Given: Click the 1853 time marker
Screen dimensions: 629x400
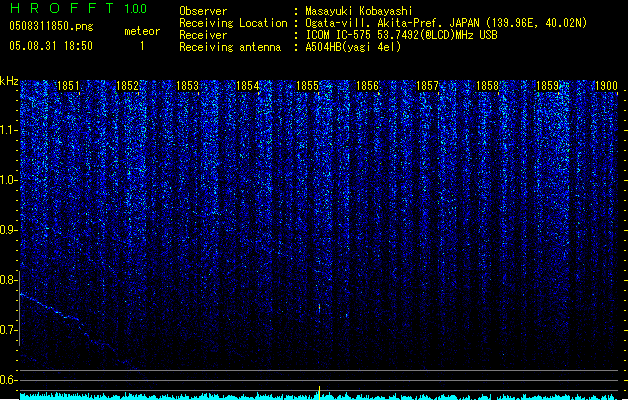Looking at the screenshot, I should (x=187, y=86).
